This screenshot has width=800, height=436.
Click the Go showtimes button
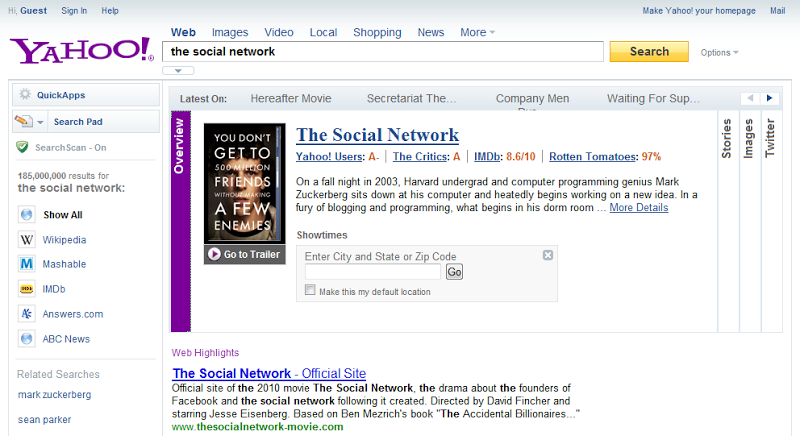pos(454,272)
